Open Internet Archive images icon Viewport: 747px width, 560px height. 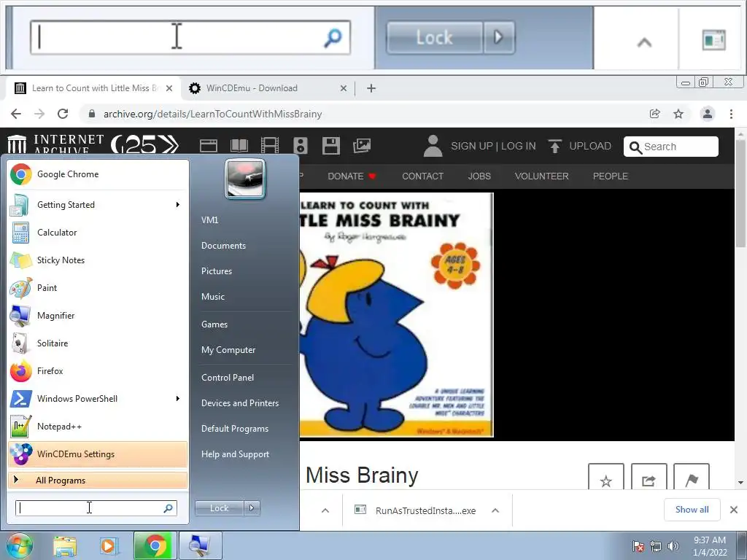362,146
